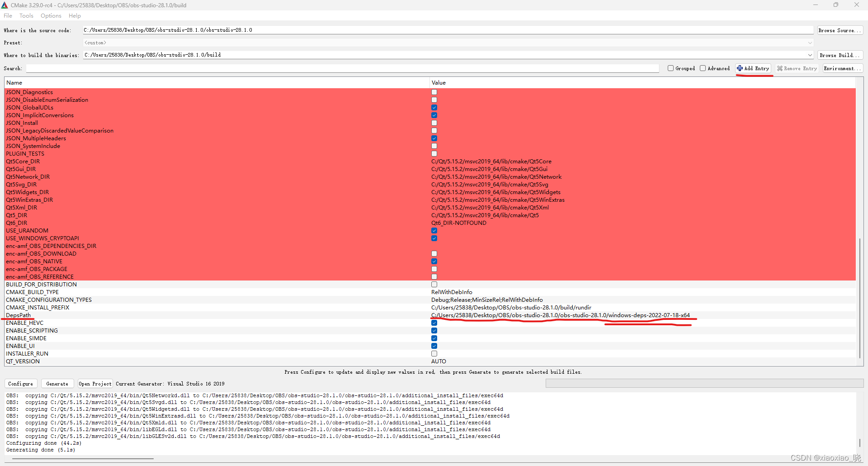
Task: Open the File menu
Action: pos(8,16)
